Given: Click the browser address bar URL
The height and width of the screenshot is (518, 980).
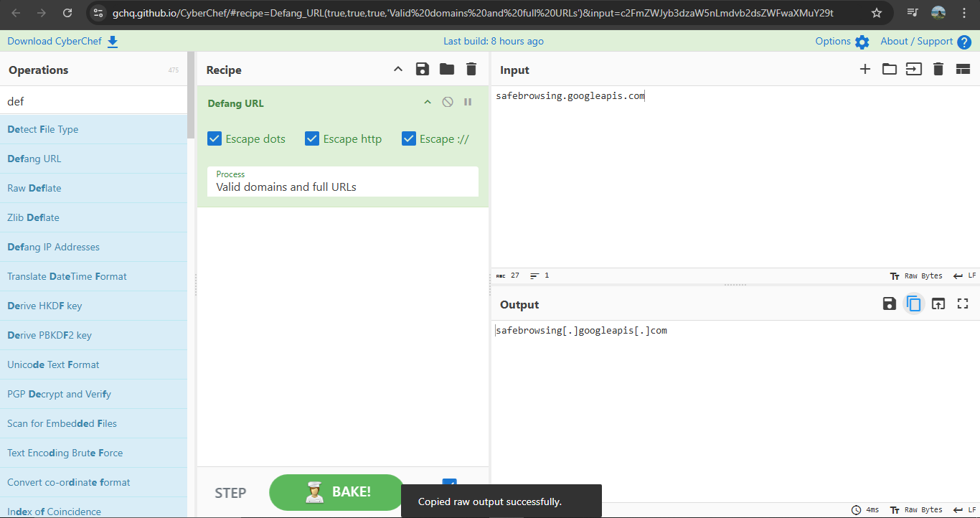Looking at the screenshot, I should [473, 13].
